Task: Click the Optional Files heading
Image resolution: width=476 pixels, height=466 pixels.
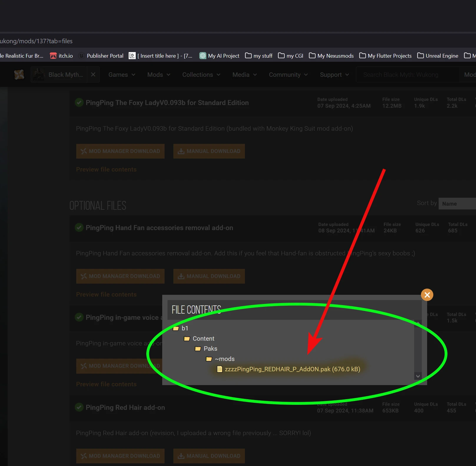Action: click(98, 206)
